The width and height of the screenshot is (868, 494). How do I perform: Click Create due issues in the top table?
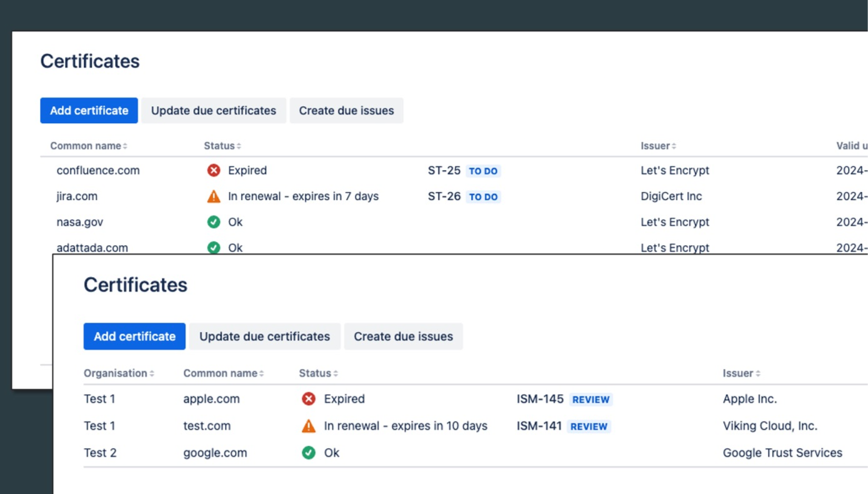pyautogui.click(x=346, y=110)
